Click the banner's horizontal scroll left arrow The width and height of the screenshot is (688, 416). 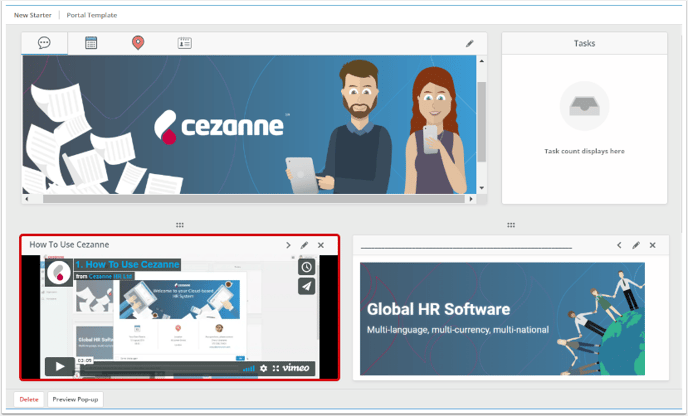(27, 199)
